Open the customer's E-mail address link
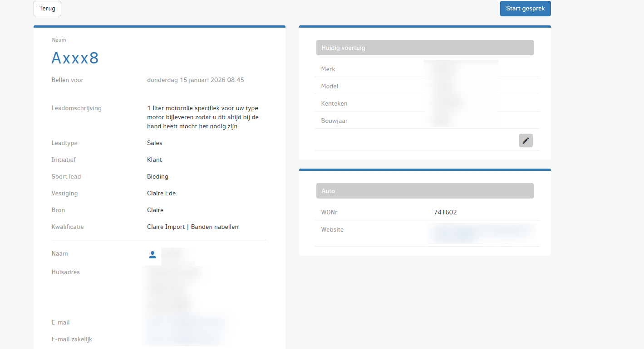Viewport: 644px width, 349px height. click(186, 322)
